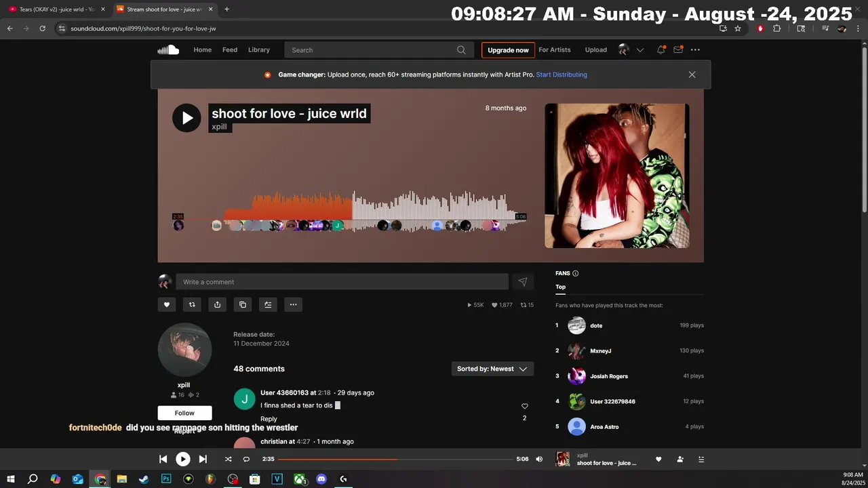The height and width of the screenshot is (488, 868).
Task: Click Upgrade now button
Action: 508,50
